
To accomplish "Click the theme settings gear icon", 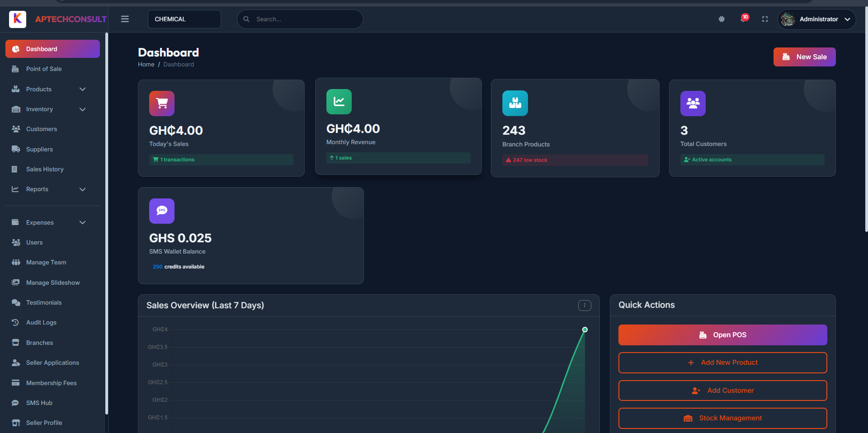I will [x=722, y=19].
